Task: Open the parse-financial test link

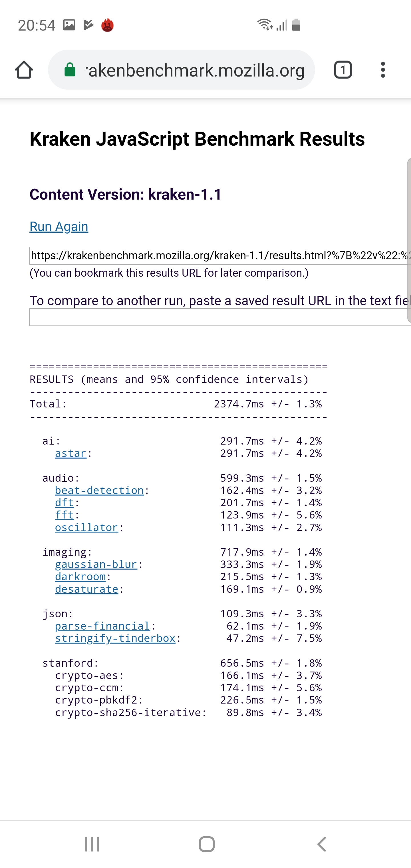Action: point(102,626)
